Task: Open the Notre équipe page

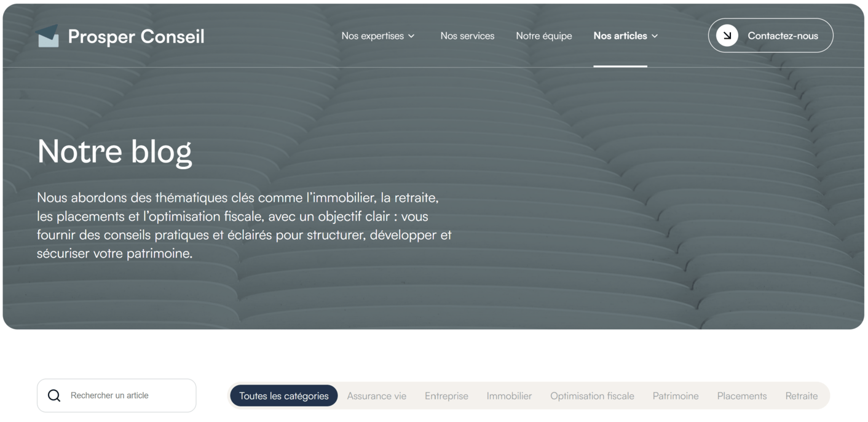Action: click(544, 36)
